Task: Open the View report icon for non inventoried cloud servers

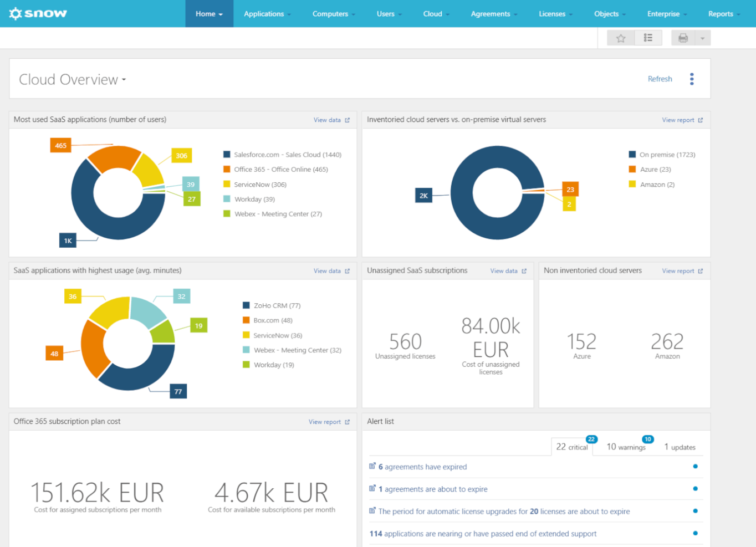Action: click(701, 270)
